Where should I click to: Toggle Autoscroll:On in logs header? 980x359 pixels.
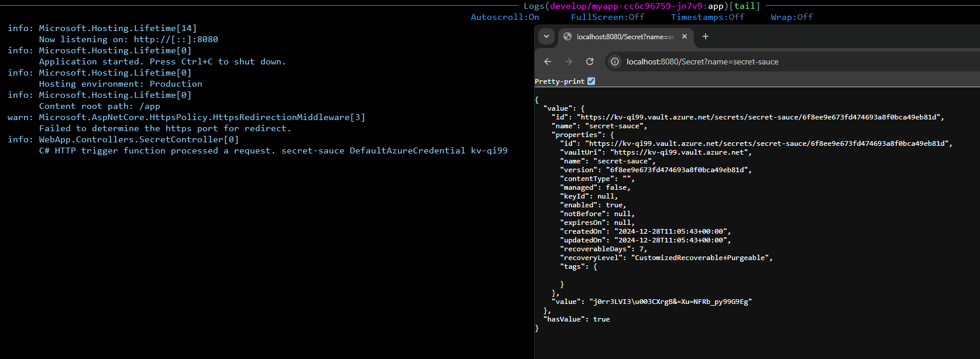coord(505,17)
